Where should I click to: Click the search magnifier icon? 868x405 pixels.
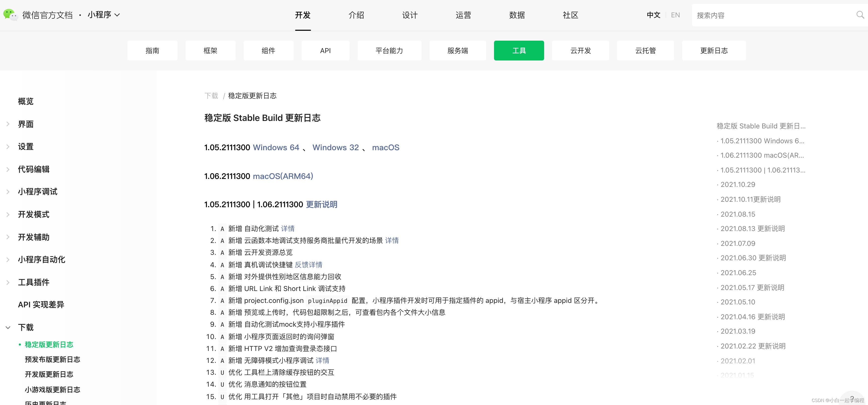point(860,15)
